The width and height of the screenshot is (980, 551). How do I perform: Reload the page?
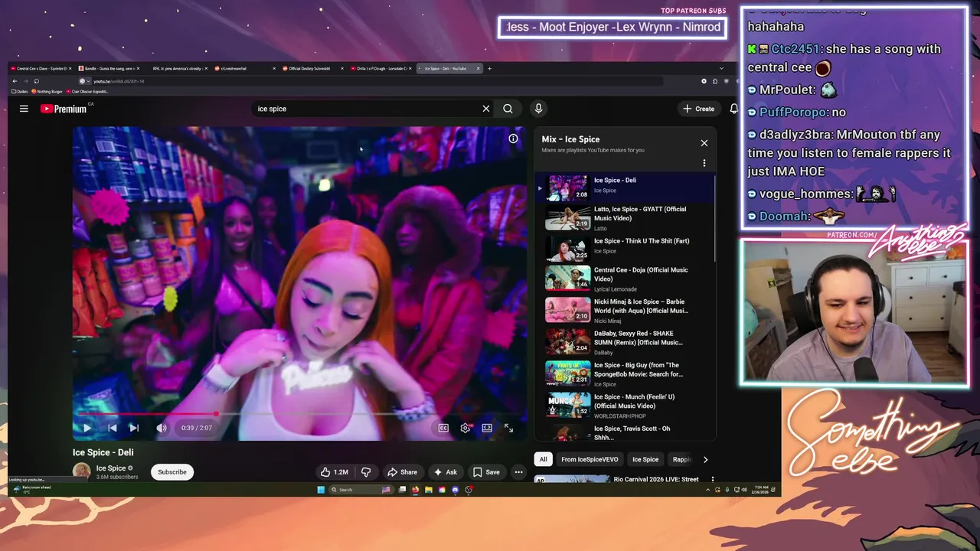pos(36,81)
